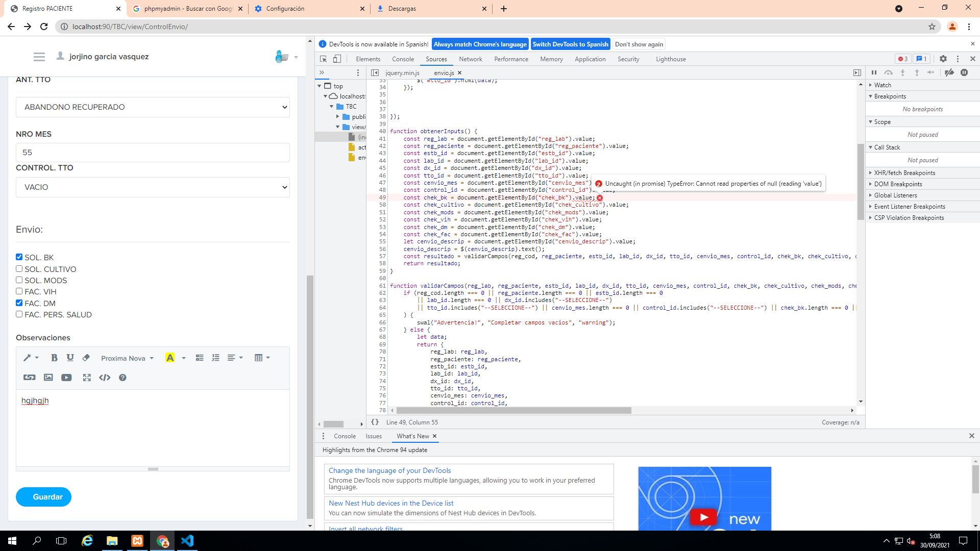Click the Guardar button on the form

point(48,496)
